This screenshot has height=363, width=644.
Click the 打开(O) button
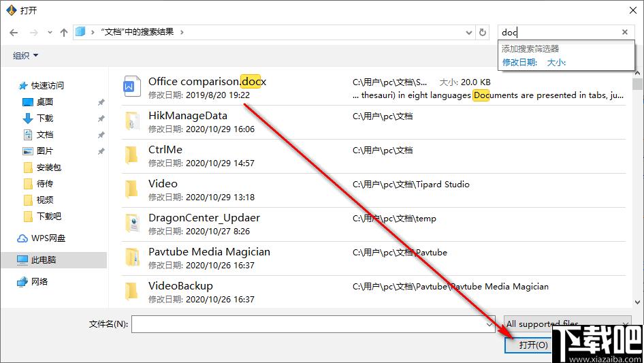[x=528, y=345]
